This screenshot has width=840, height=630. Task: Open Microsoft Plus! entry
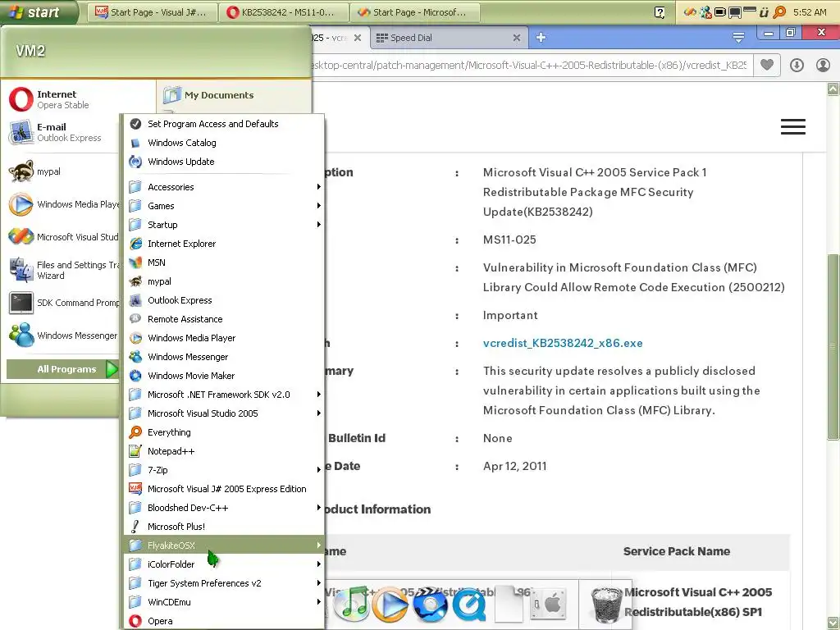(224, 527)
